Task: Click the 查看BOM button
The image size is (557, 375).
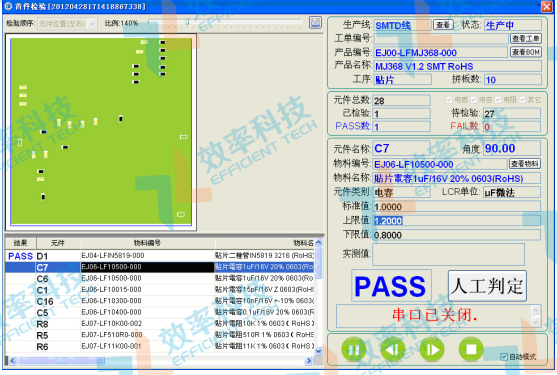Action: pyautogui.click(x=526, y=52)
